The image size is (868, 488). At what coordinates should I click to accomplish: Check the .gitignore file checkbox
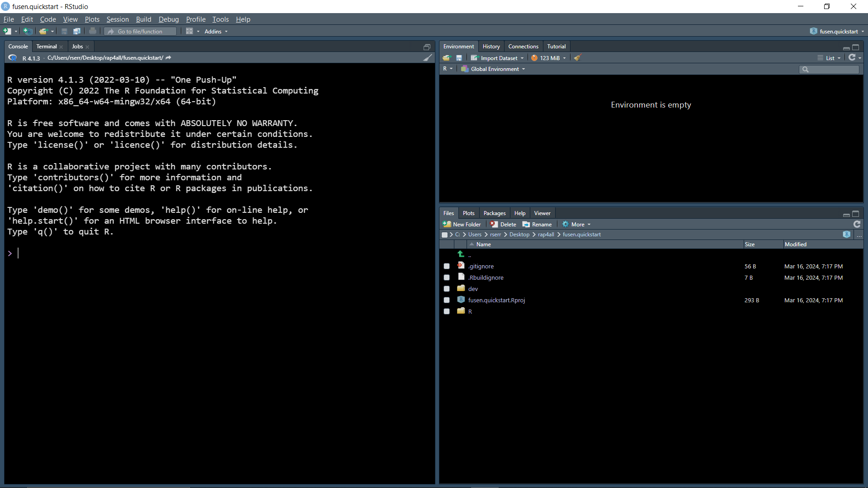click(x=447, y=267)
